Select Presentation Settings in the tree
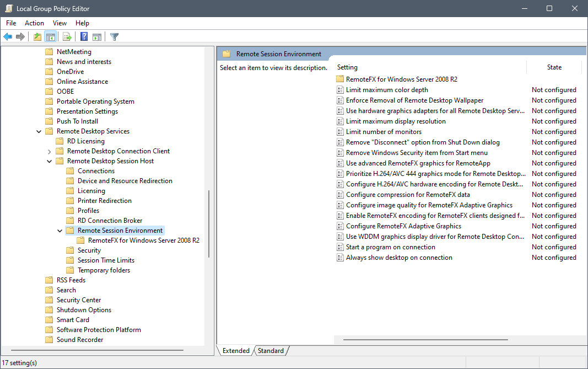 87,111
